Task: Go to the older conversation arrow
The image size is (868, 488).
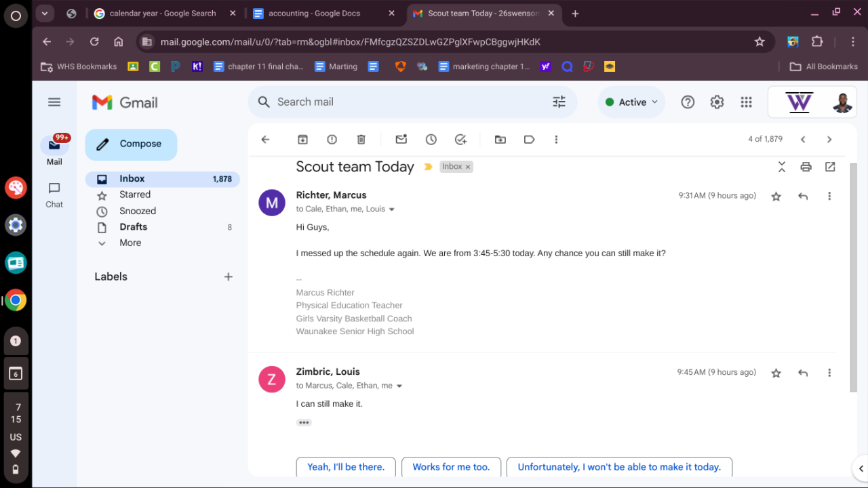Action: point(829,140)
